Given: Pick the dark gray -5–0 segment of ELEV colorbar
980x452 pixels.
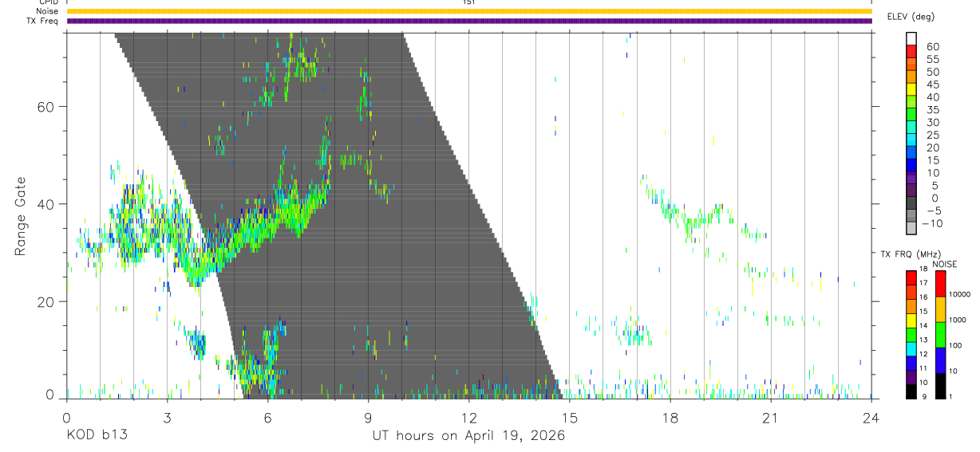Looking at the screenshot, I should 911,202.
